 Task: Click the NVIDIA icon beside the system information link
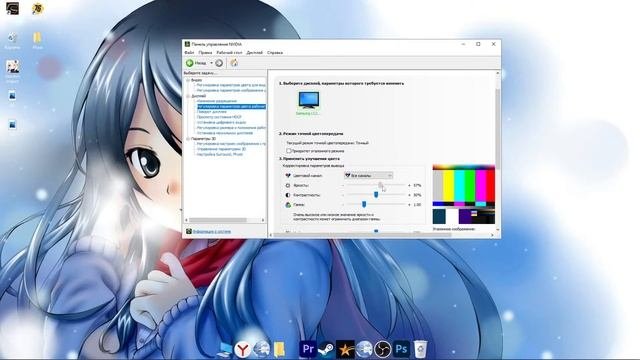[x=189, y=231]
